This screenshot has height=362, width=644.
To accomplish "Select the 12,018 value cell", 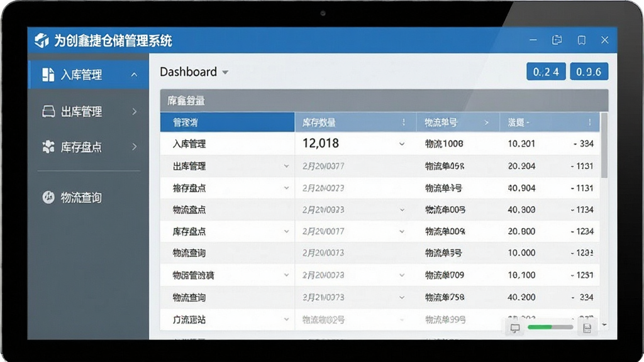I will (321, 143).
